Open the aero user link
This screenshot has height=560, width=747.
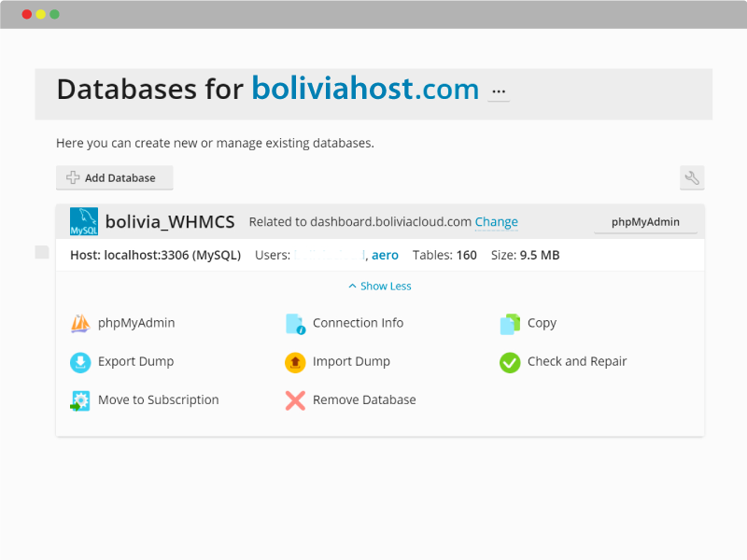(385, 255)
